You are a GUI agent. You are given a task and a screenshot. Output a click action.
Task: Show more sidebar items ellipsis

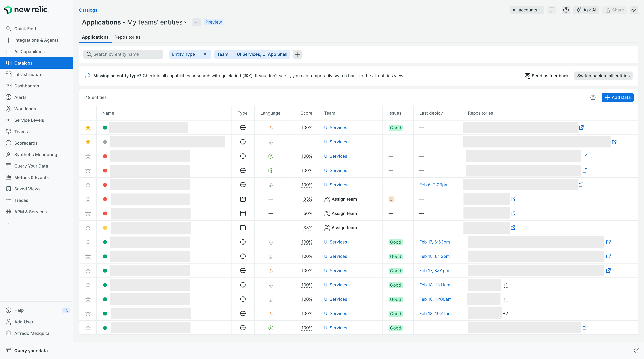9,223
